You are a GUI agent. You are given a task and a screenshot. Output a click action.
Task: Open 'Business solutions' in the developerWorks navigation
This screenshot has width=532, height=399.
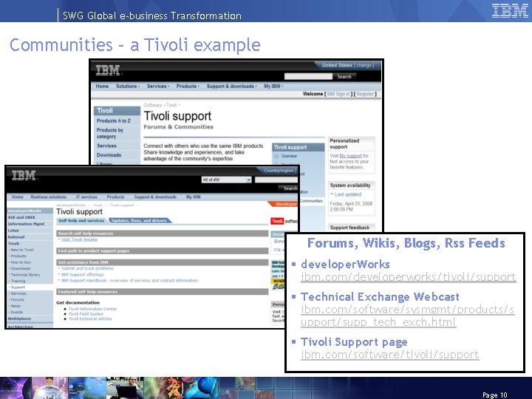click(49, 197)
